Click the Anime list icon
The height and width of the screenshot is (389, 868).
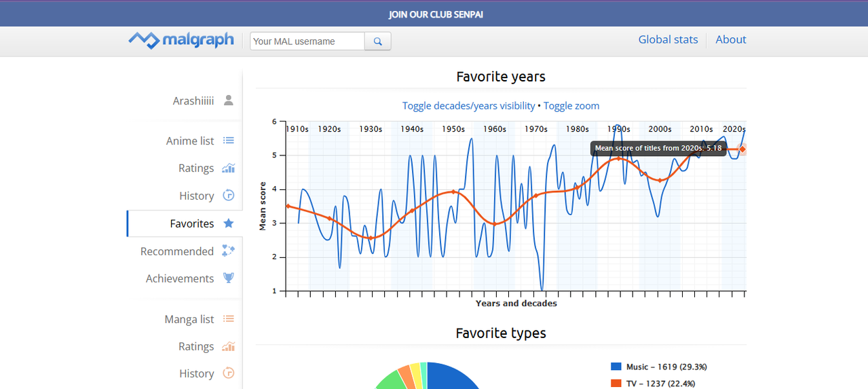pyautogui.click(x=229, y=141)
